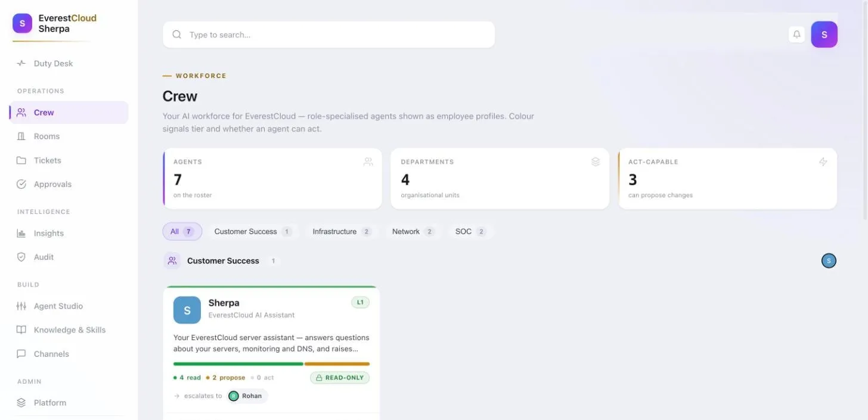Click the Customer Success section header
The image size is (868, 420).
coord(223,261)
